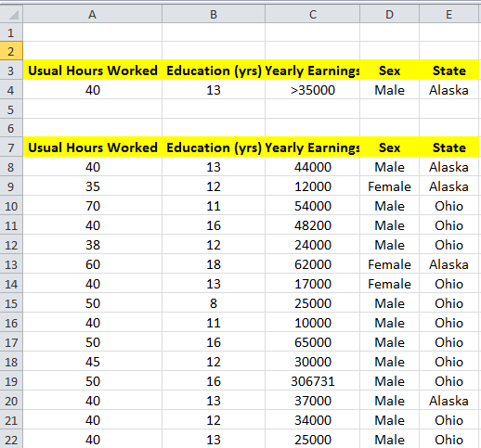The image size is (481, 448).
Task: Select 'Ohio' cell in row 17
Action: (448, 342)
